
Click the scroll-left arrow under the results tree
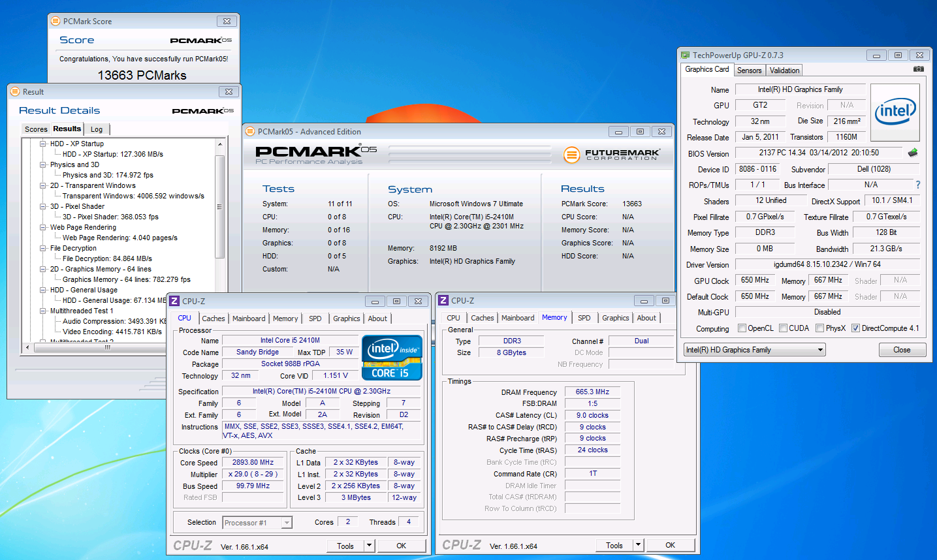point(27,347)
